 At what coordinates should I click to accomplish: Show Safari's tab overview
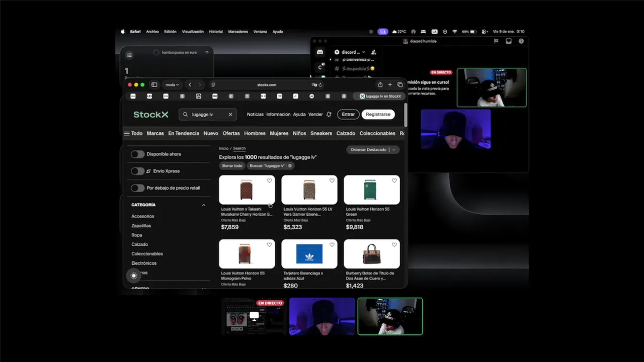(x=400, y=85)
